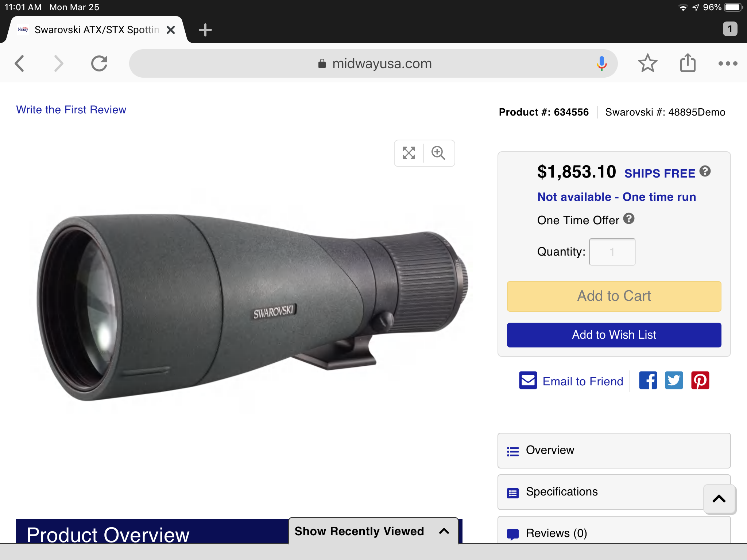Tap the Wi-Fi status icon
The width and height of the screenshot is (747, 560).
pyautogui.click(x=682, y=7)
